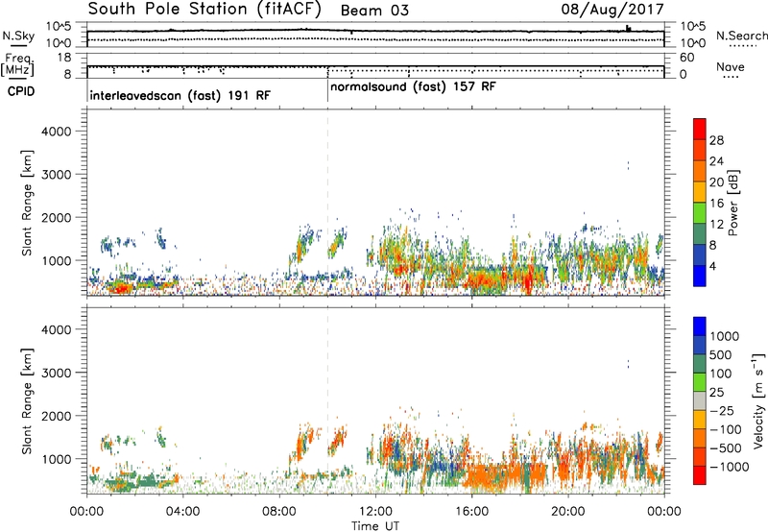Click '3000' tick on velocity plot axis
768x532 pixels.
[x=56, y=373]
